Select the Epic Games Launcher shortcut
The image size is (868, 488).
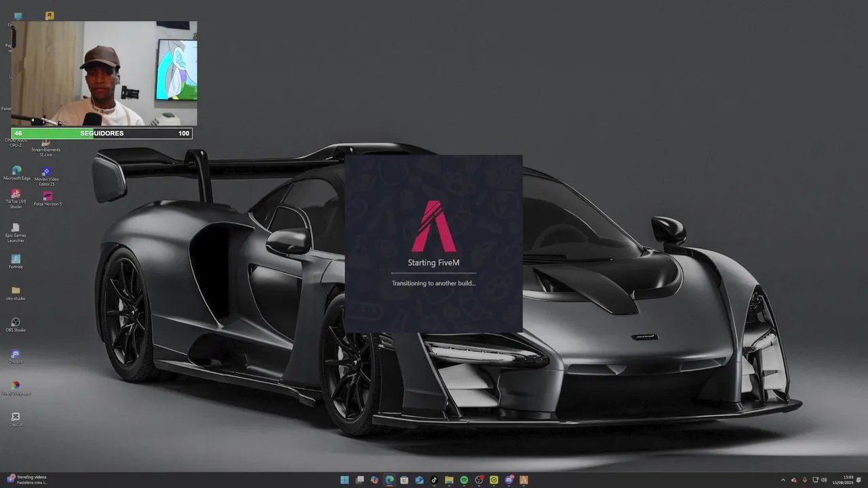pyautogui.click(x=16, y=232)
